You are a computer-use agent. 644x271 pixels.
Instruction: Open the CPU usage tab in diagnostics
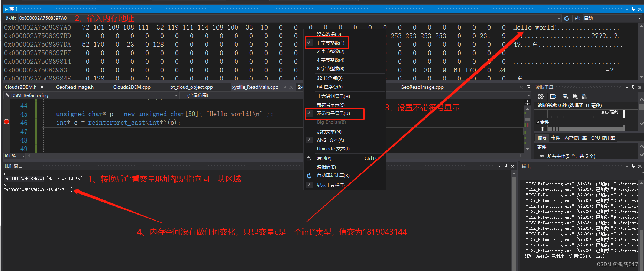click(603, 138)
